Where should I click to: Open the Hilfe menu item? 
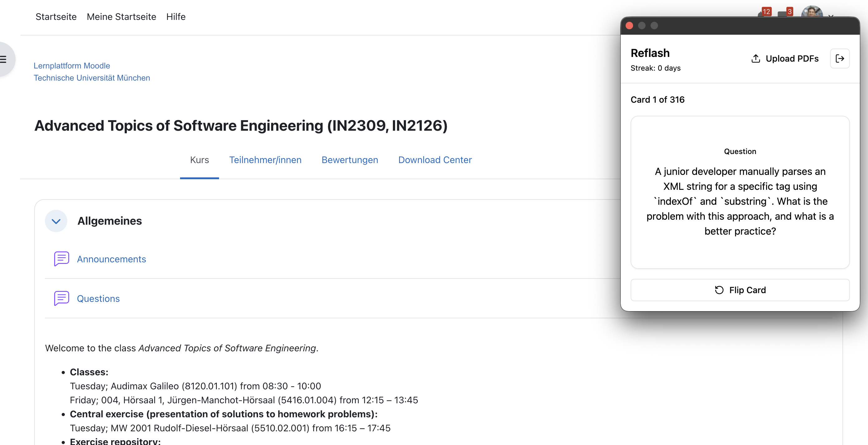(x=175, y=17)
